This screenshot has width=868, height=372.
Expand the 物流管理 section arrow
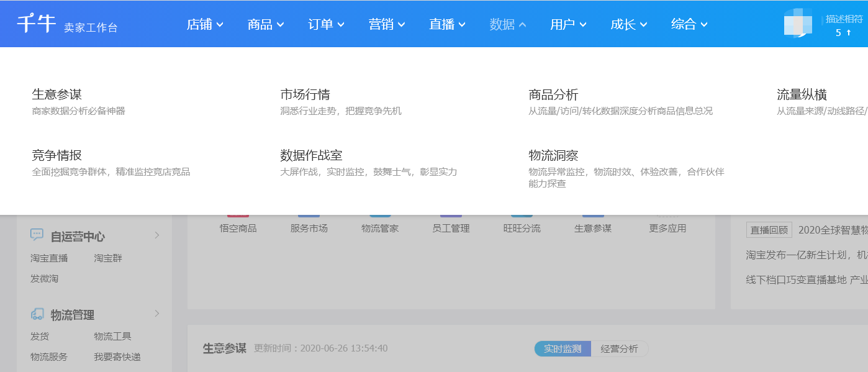tap(157, 314)
